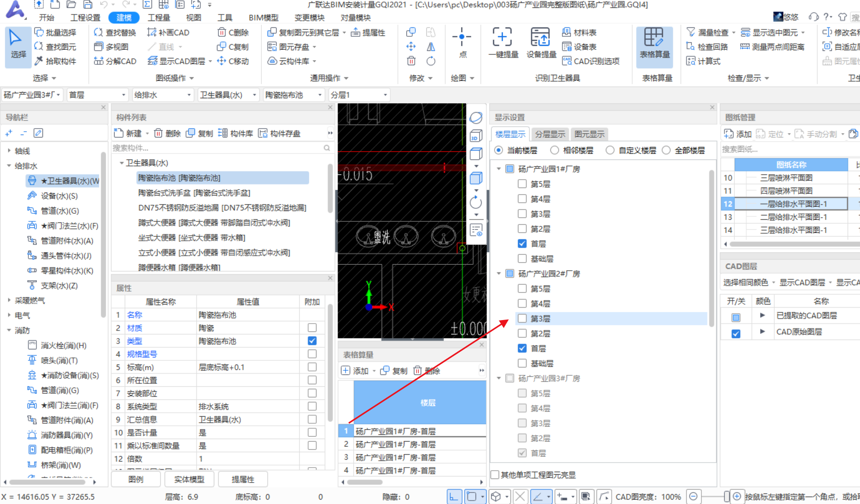Uncheck 首层 under 砀广产业园2#厂房
This screenshot has width=860, height=504.
[522, 348]
